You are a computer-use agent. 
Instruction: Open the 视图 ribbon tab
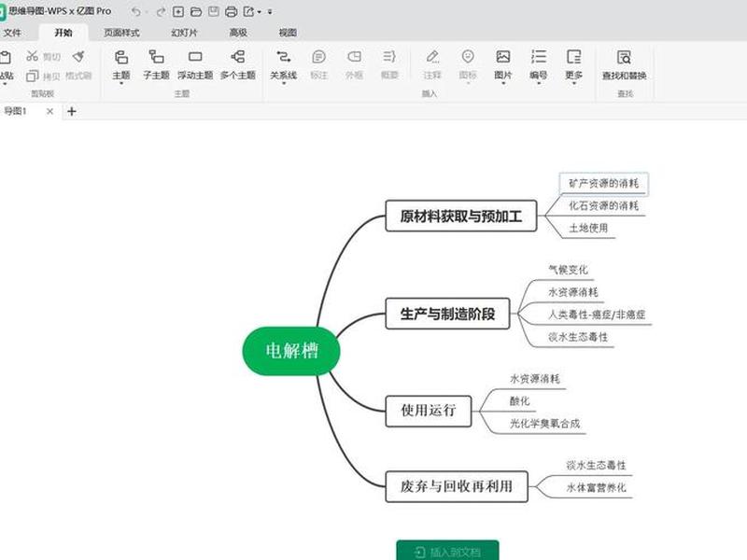(x=288, y=33)
